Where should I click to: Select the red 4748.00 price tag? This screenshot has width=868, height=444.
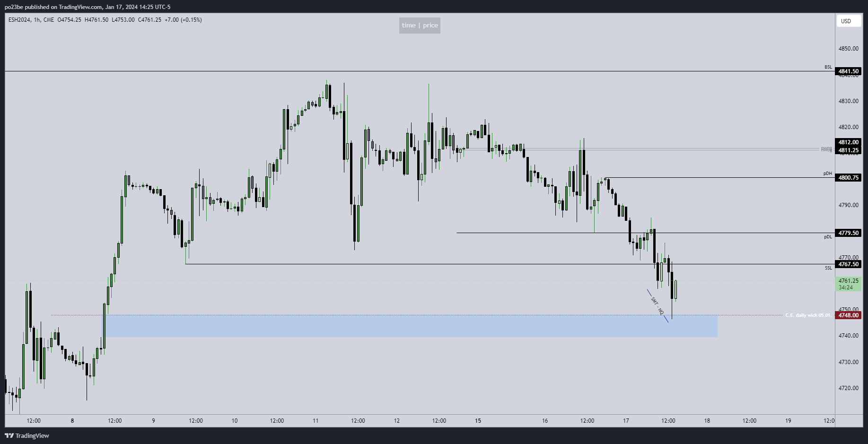tap(848, 315)
